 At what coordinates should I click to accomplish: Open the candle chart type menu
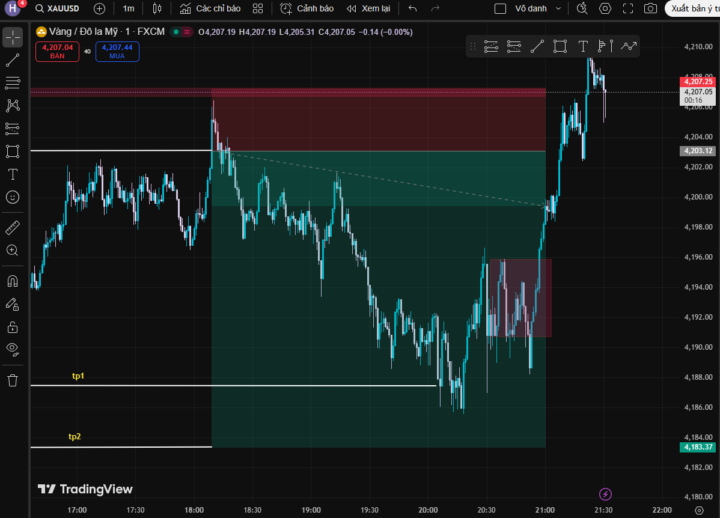coord(157,9)
